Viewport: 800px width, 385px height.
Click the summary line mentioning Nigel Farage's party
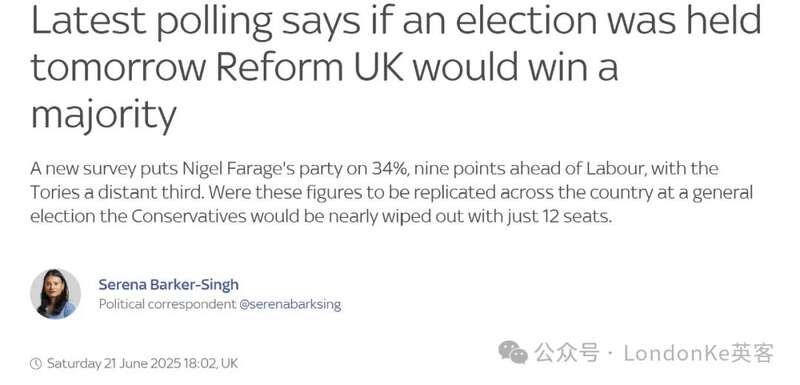pos(374,168)
